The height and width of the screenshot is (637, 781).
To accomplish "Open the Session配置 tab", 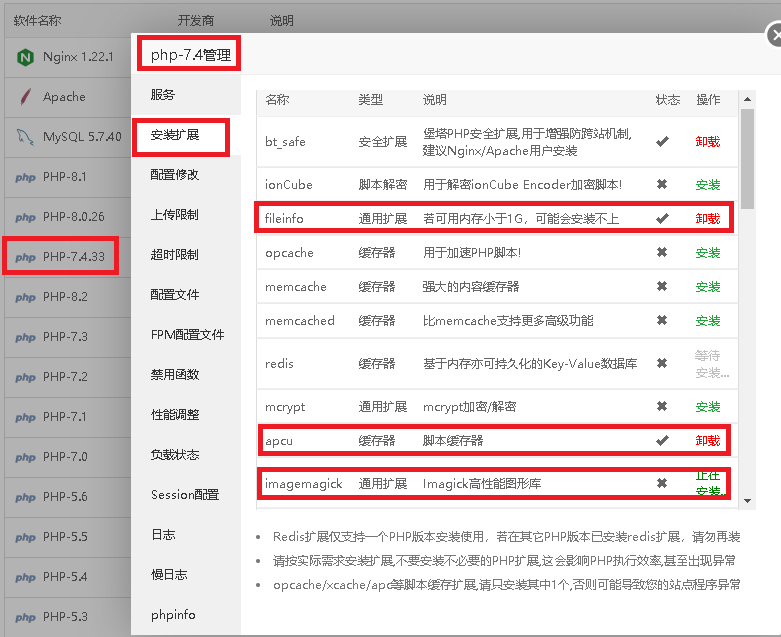I will pos(185,495).
